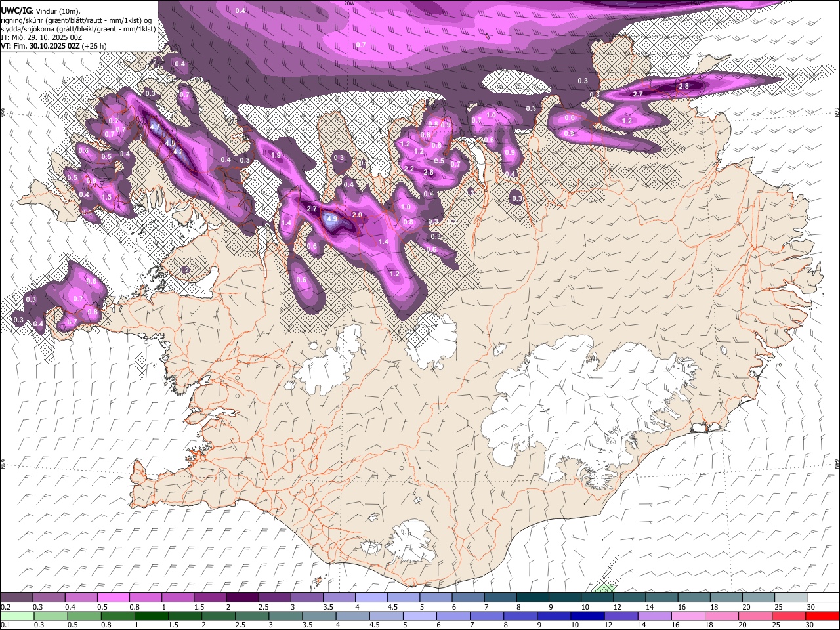Click the 2.0 snowfall value on map
840x630 pixels.
pos(357,215)
